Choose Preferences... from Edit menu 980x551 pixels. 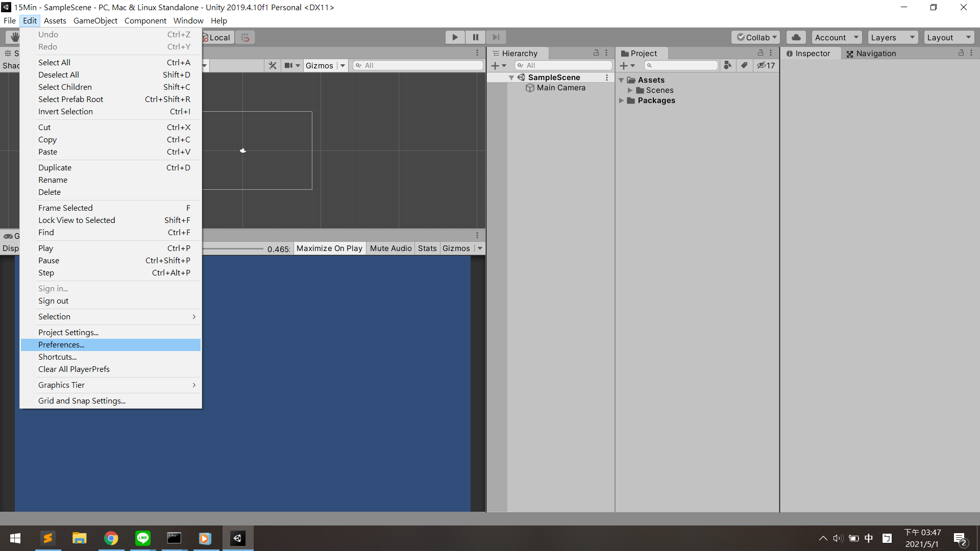(x=61, y=345)
